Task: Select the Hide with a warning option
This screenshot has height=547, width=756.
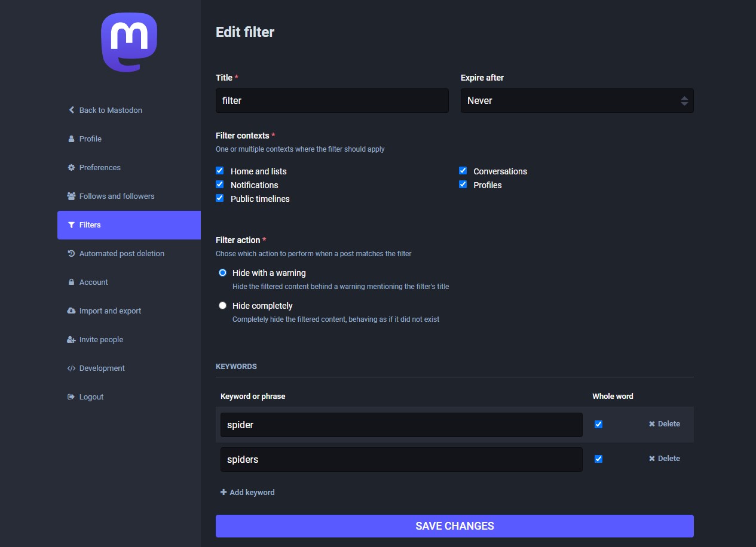Action: (x=223, y=273)
